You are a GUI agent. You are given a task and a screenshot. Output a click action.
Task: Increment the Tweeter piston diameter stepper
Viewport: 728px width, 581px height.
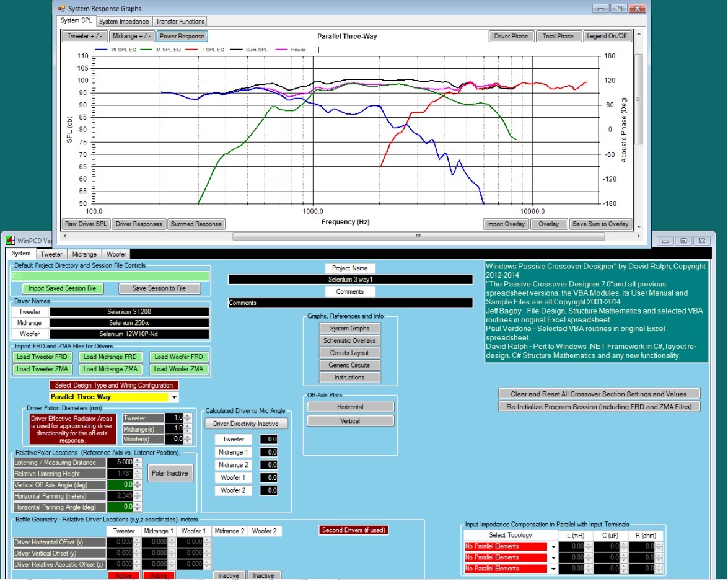coord(188,415)
